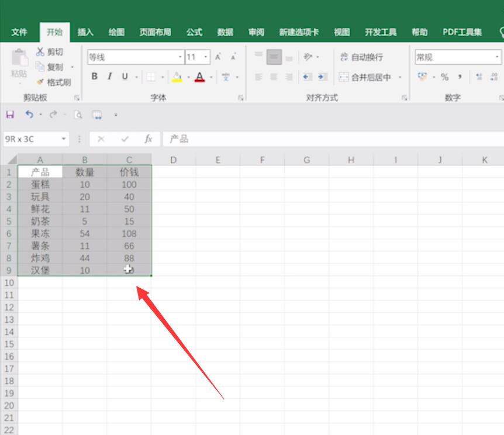Expand the borders dropdown arrow

point(163,77)
